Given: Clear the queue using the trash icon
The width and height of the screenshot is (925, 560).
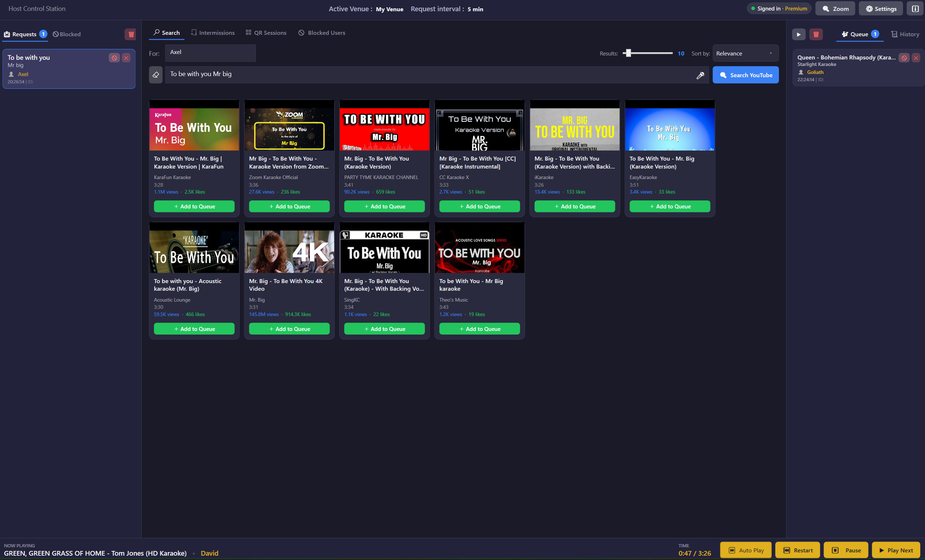Looking at the screenshot, I should 816,34.
